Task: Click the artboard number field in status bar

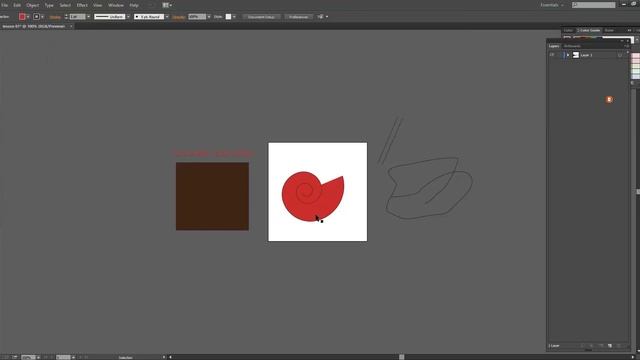Action: click(63, 357)
